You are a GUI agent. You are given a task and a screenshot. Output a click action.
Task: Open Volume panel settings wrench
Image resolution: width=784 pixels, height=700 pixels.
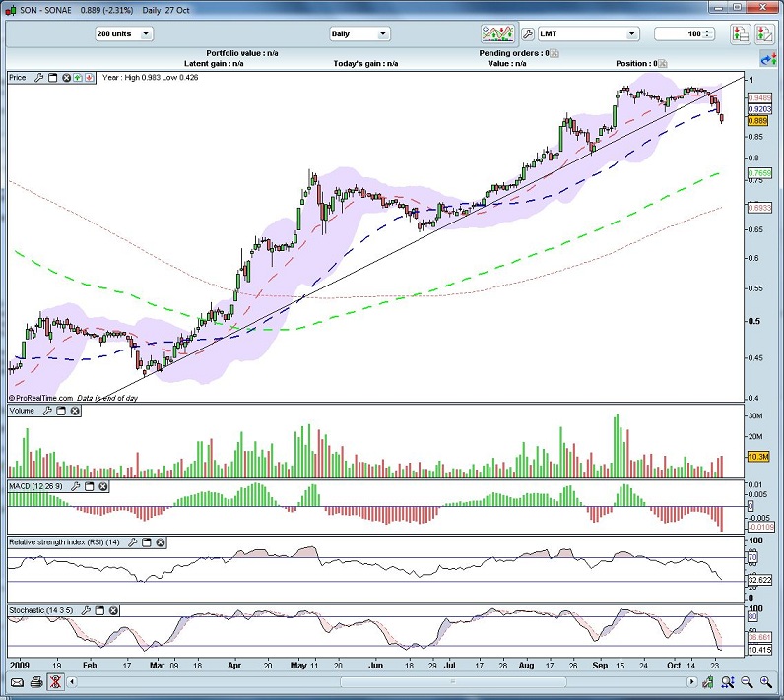(47, 411)
